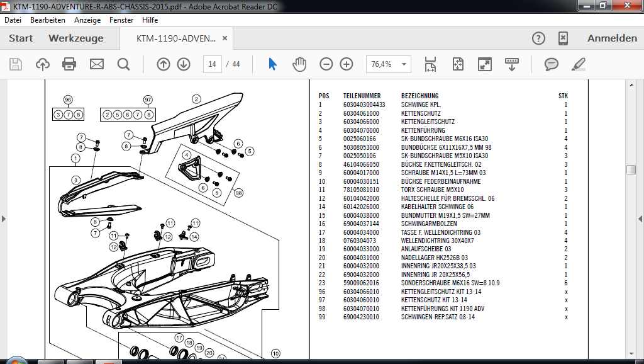Upload file to cloud icon
The width and height of the screenshot is (644, 364).
coord(43,64)
